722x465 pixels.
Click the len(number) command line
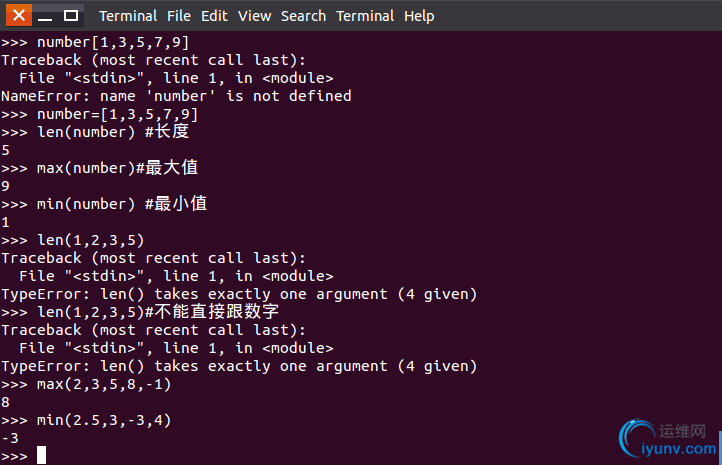point(95,132)
